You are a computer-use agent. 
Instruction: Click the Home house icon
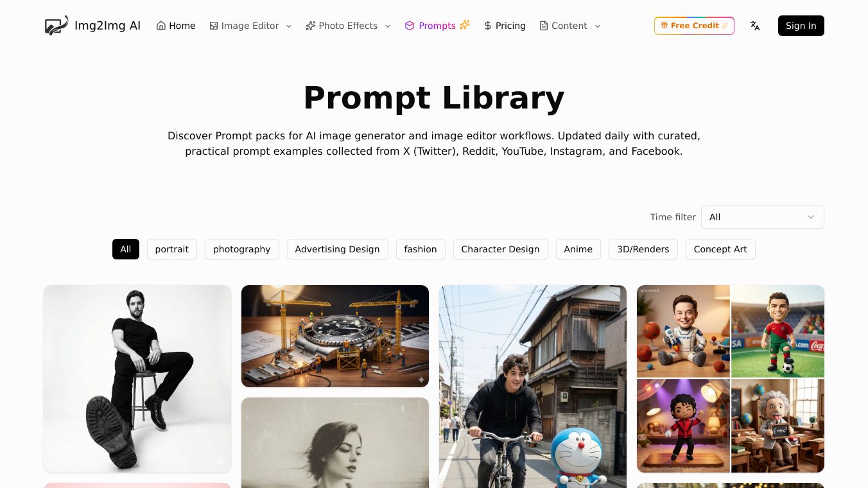(x=161, y=26)
